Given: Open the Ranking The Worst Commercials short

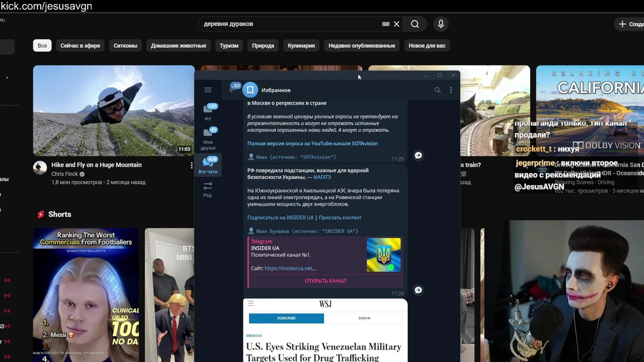Looking at the screenshot, I should pos(86,295).
